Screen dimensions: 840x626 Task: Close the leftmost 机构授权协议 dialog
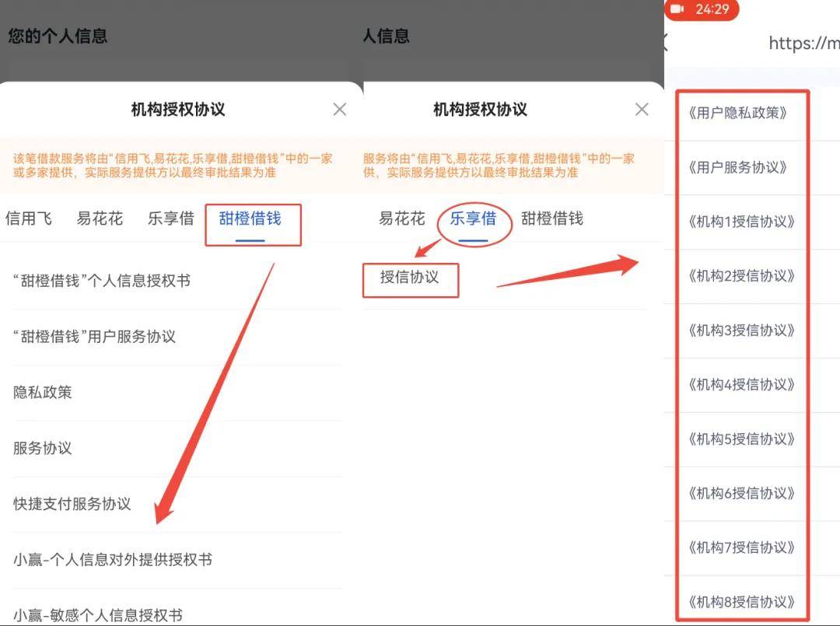(x=339, y=109)
